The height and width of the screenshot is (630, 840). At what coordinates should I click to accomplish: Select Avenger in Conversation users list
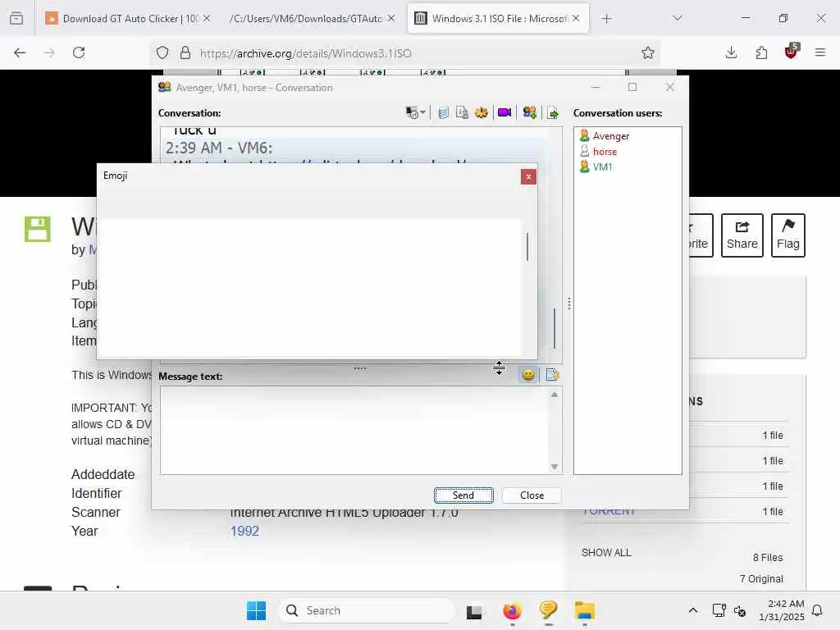[x=610, y=136]
